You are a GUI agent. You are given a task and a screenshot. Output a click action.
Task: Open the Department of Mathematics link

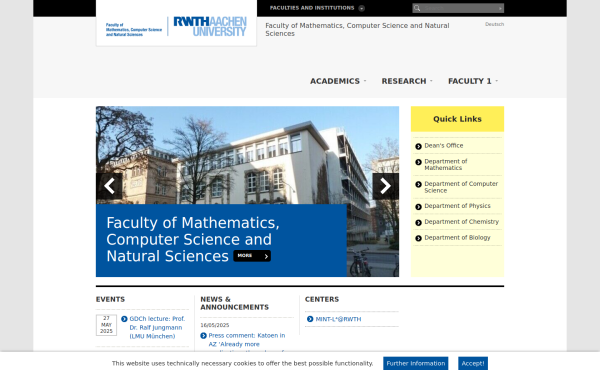[445, 165]
